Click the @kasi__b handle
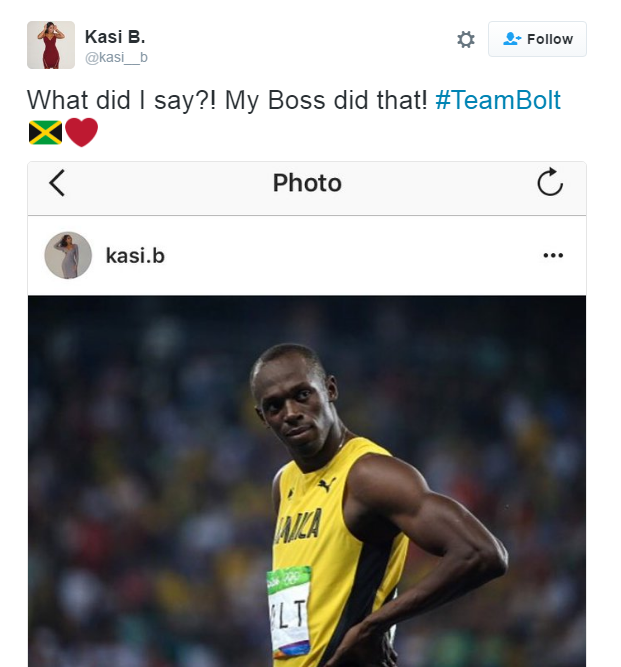The height and width of the screenshot is (667, 621). coord(116,58)
